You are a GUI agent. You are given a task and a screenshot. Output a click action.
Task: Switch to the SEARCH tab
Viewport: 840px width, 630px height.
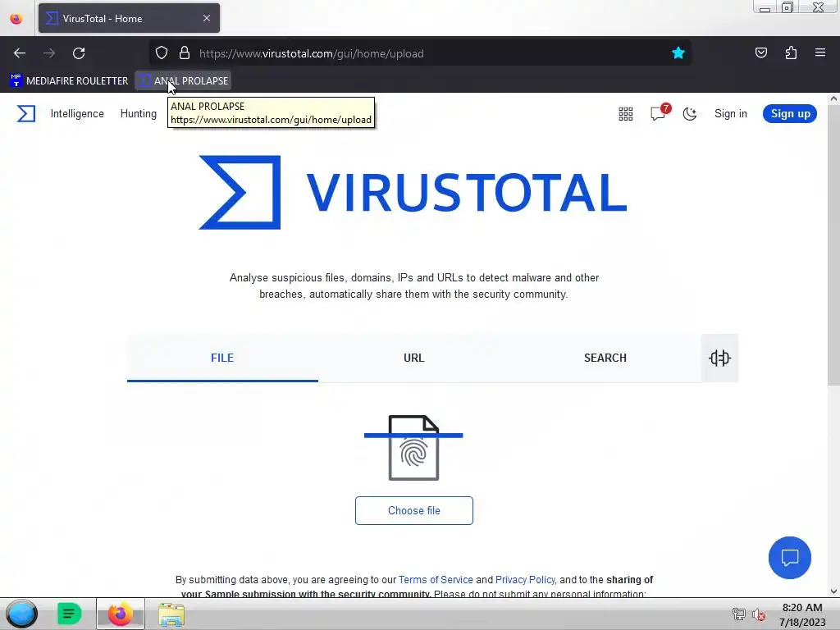(605, 358)
